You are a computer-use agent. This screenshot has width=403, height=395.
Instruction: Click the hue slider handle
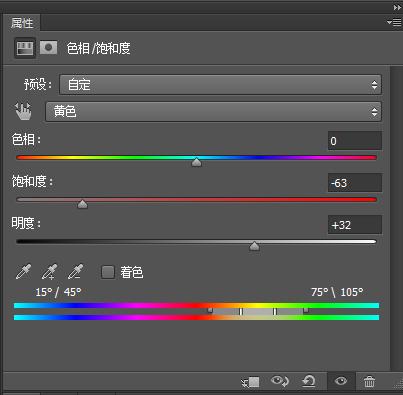(x=197, y=162)
